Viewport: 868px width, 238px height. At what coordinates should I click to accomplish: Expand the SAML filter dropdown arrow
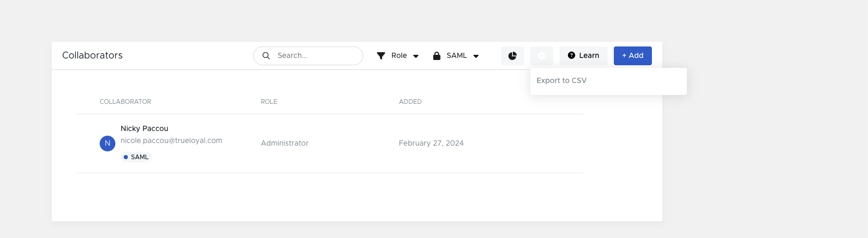(x=476, y=56)
